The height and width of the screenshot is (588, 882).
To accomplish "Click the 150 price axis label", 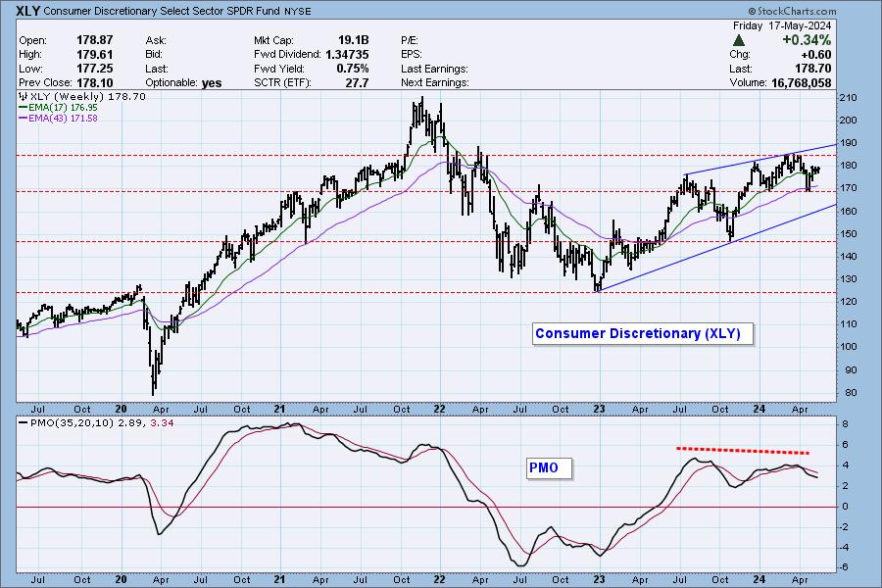I will tap(848, 233).
